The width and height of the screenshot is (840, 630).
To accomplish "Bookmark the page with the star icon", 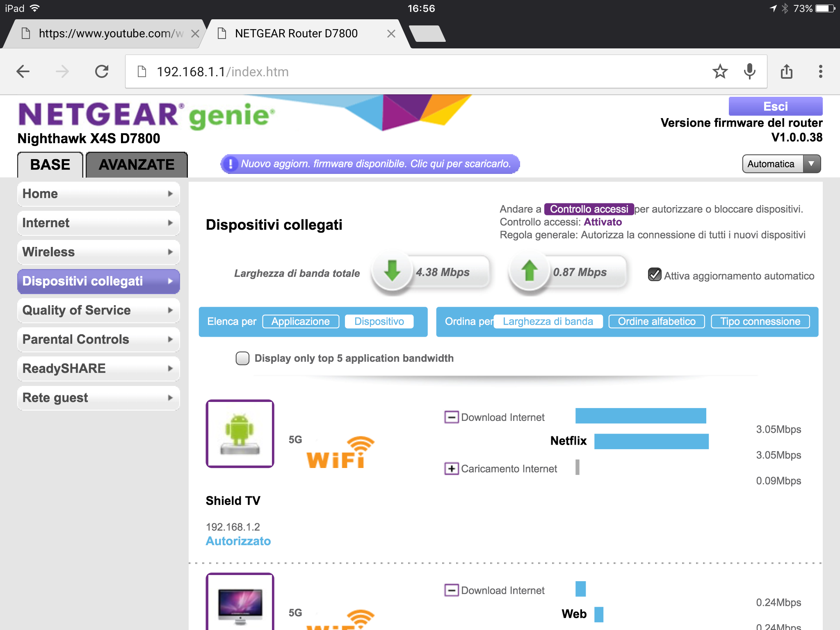I will click(720, 72).
